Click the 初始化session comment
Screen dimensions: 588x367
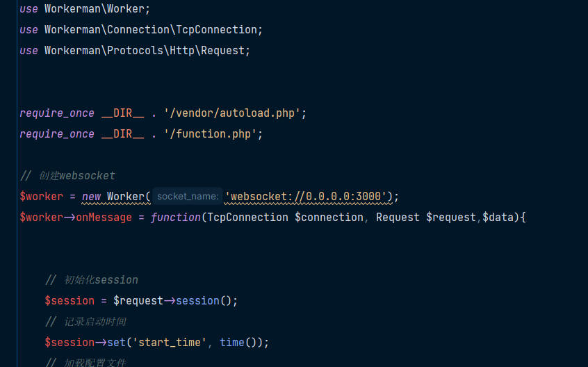(92, 280)
